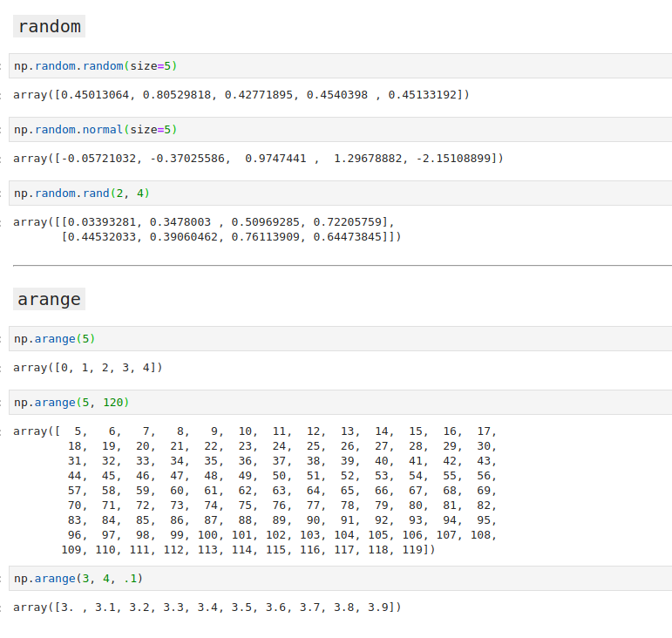Click the output value 1.29678882
672x638 pixels.
pos(368,159)
